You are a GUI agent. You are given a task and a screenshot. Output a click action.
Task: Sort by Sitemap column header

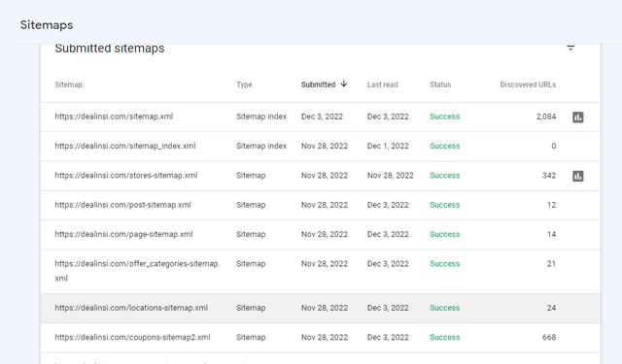click(69, 84)
